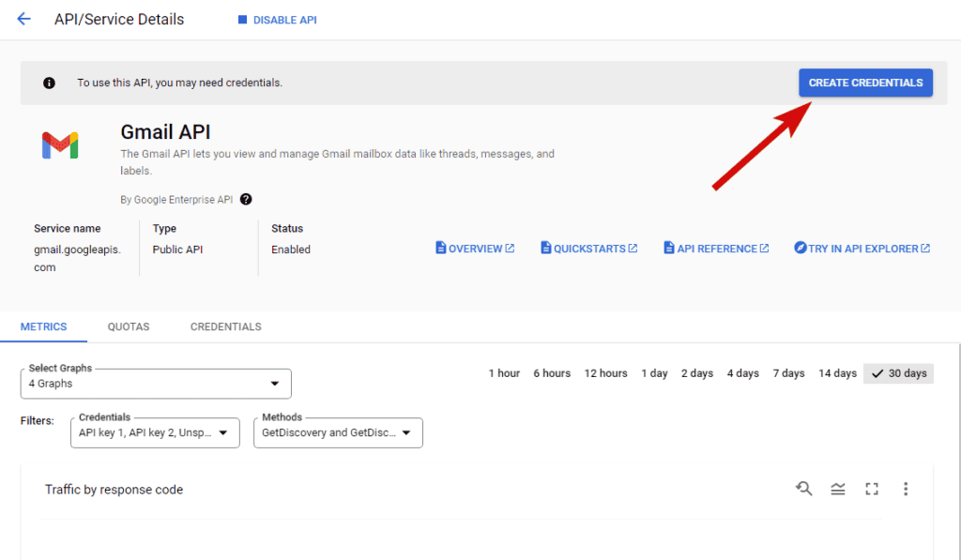Open more options menu for Traffic chart
Screen dimensions: 961x560
(906, 489)
